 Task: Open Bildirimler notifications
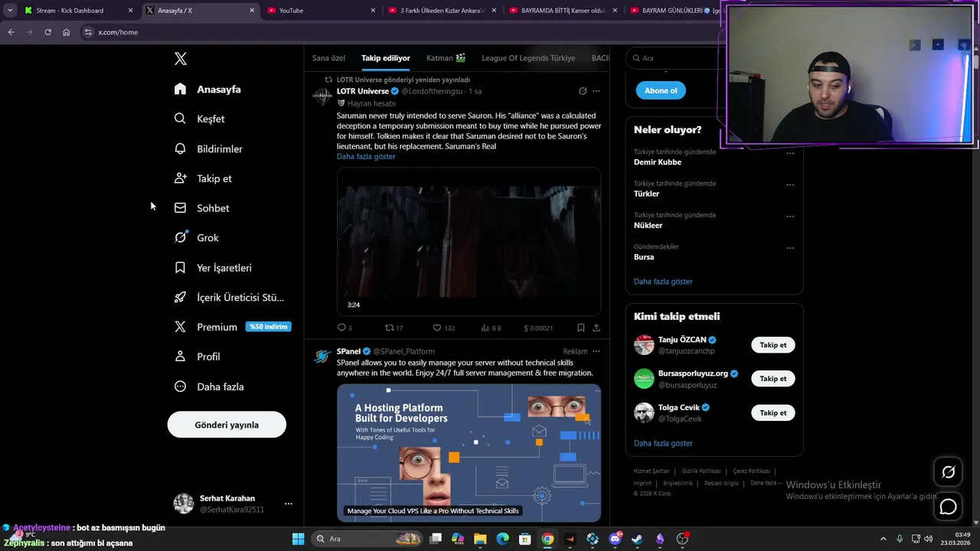[208, 148]
